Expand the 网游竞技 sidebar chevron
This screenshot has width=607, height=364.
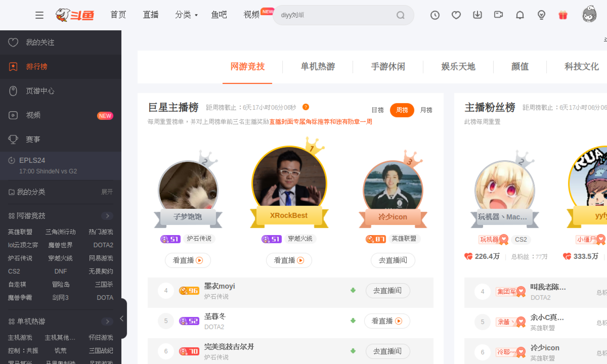[x=107, y=216]
